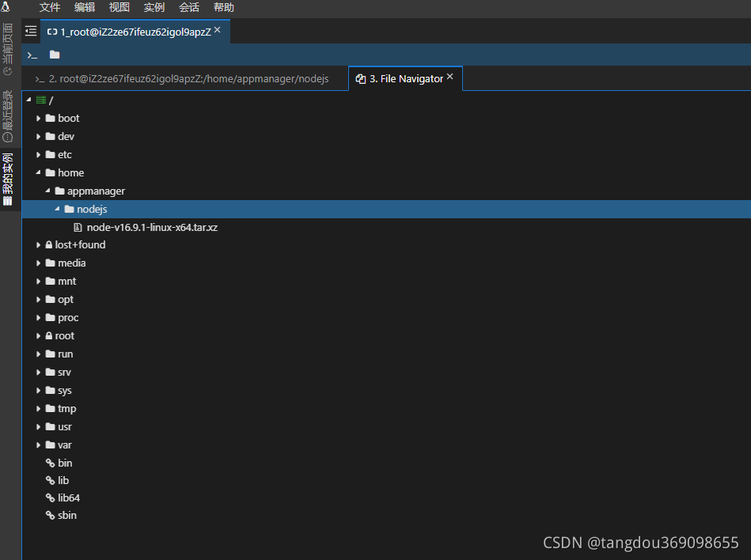Click the opt folder icon
The image size is (751, 560).
point(51,299)
